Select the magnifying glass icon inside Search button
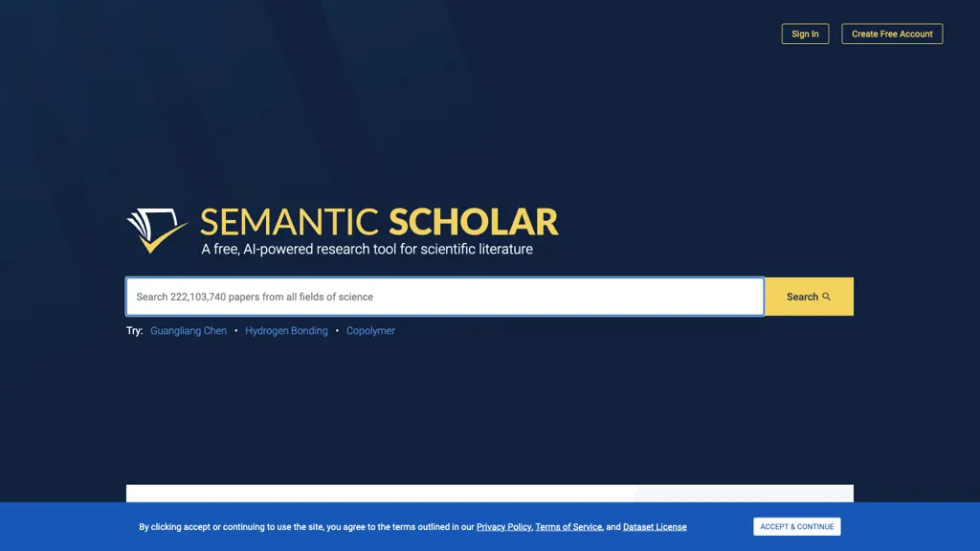Screen dimensions: 980x551 [x=827, y=297]
